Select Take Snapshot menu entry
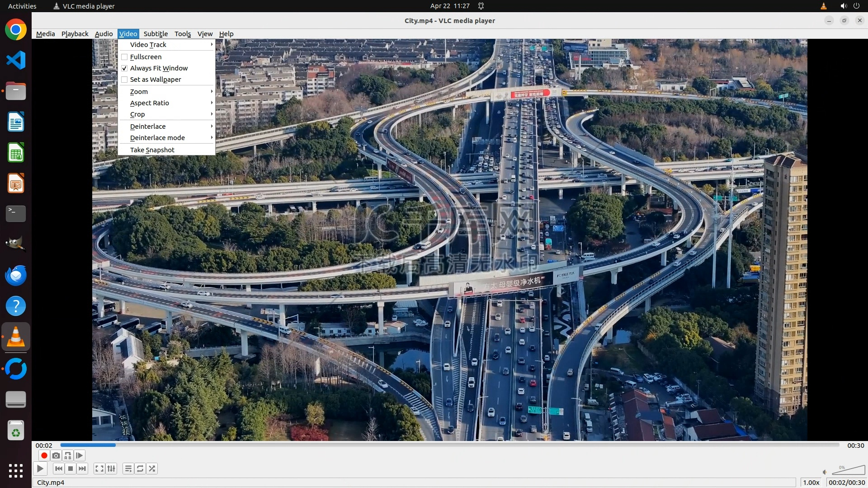This screenshot has width=868, height=488. tap(152, 150)
